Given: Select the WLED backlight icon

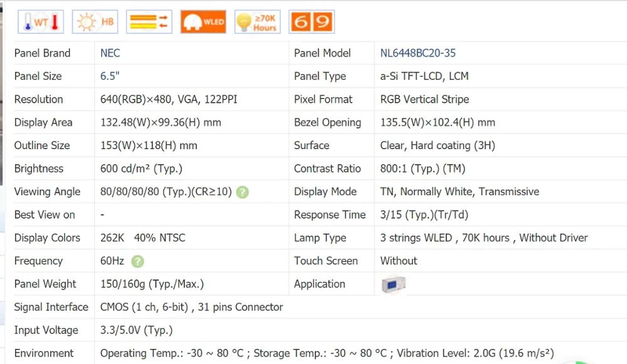Looking at the screenshot, I should 203,21.
